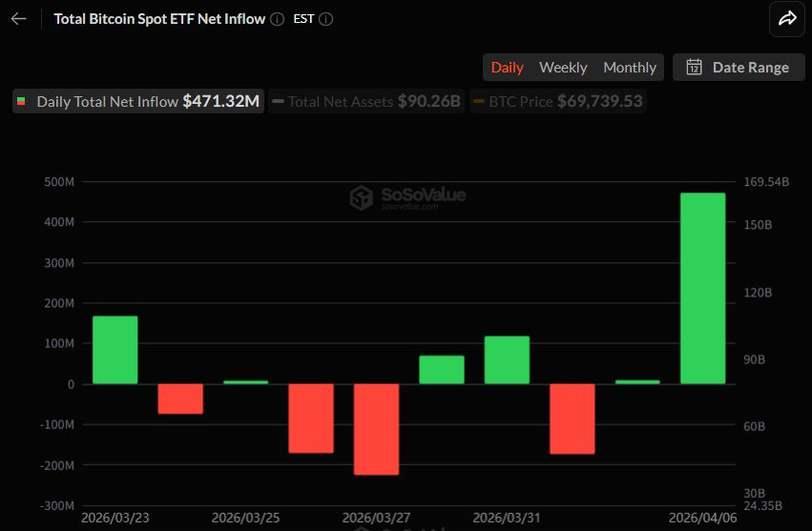
Task: Switch to Monthly view
Action: [630, 68]
